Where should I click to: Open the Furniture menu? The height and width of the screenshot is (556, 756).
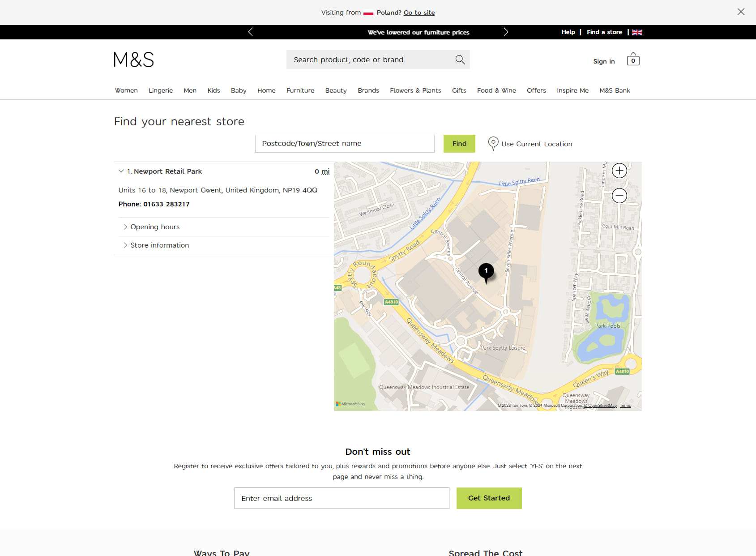click(300, 90)
